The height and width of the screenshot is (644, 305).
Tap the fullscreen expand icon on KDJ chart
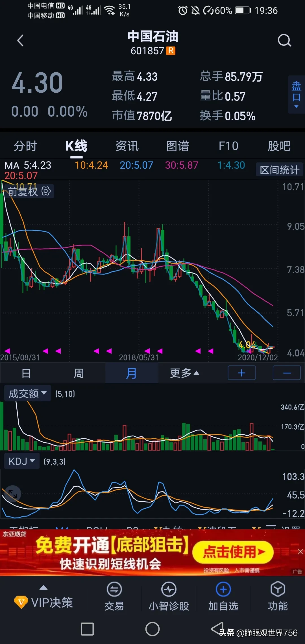[13, 493]
